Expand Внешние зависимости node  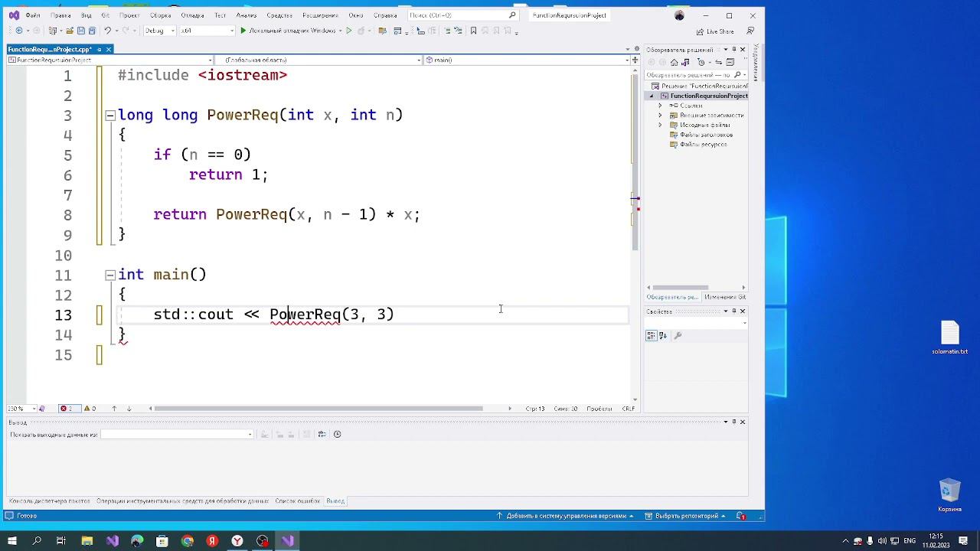pos(660,116)
